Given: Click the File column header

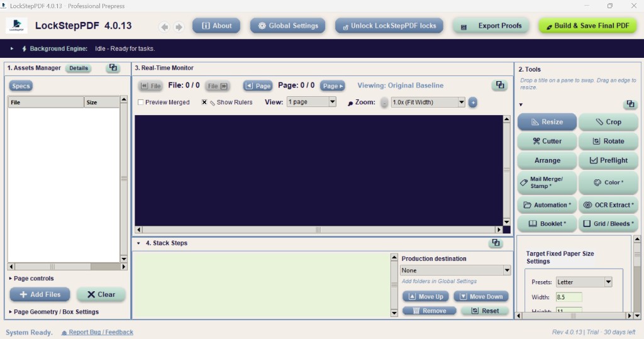Looking at the screenshot, I should click(46, 103).
